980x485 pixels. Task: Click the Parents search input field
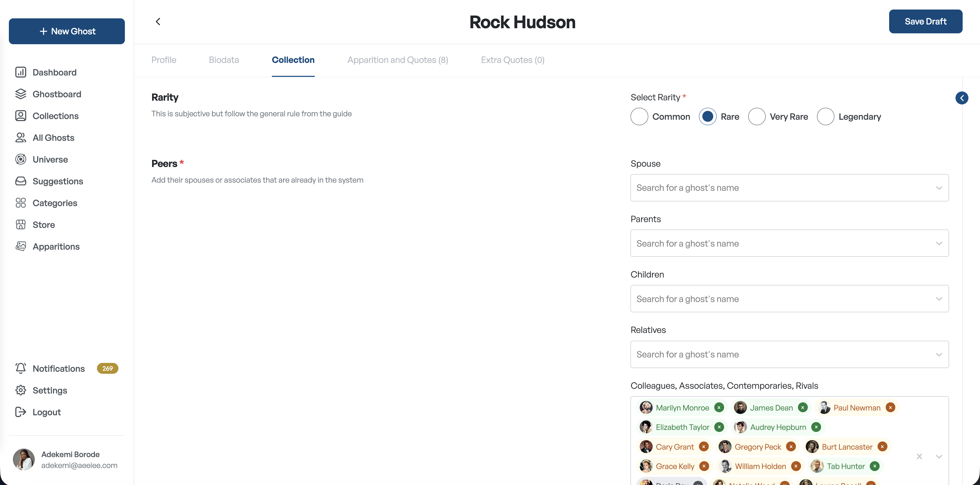pos(789,244)
